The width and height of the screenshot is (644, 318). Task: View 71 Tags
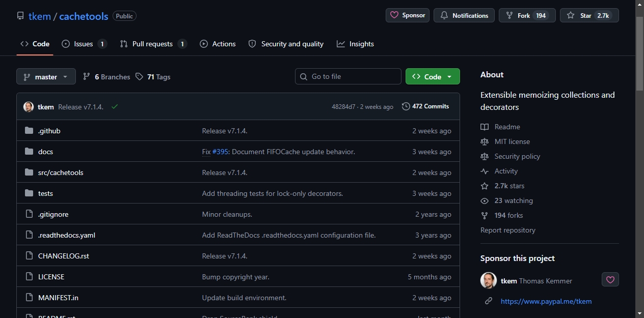153,77
